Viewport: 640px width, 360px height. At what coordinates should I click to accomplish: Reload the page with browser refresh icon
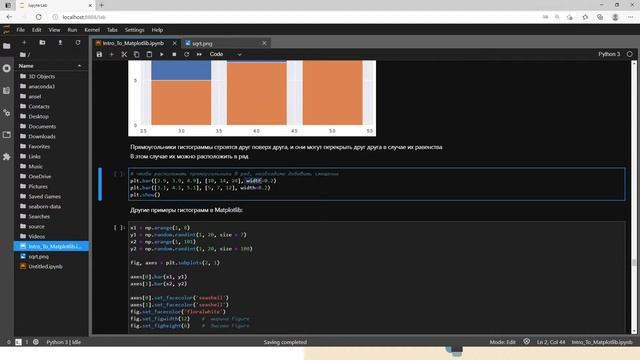click(38, 17)
